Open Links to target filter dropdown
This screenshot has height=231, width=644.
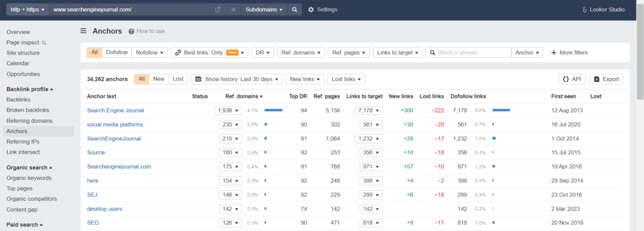click(397, 53)
